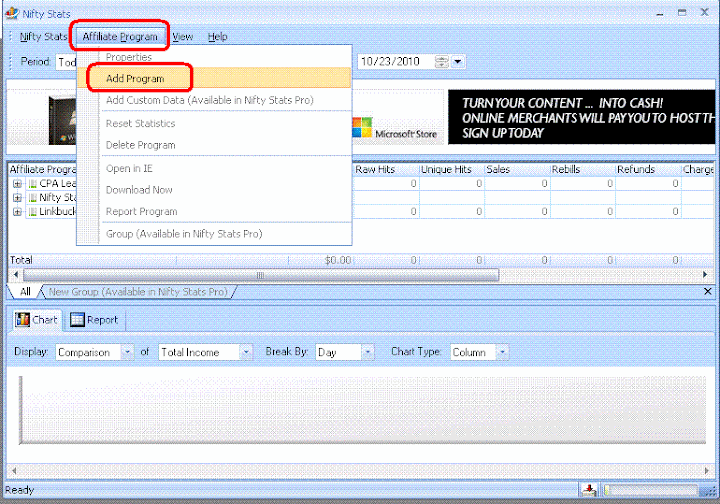Open the Display Comparison dropdown
This screenshot has height=504, width=720.
coord(127,352)
